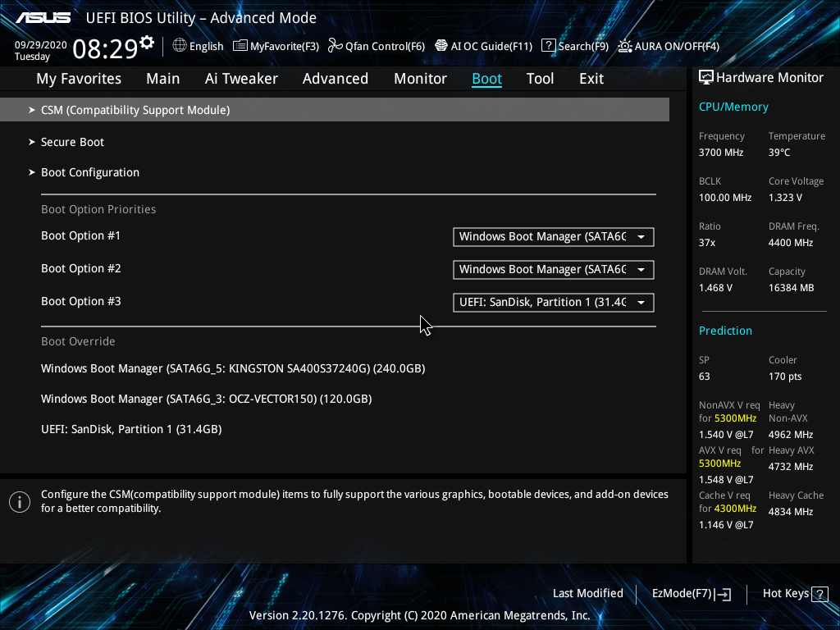Go to the Exit tab
The image size is (840, 630).
tap(591, 79)
